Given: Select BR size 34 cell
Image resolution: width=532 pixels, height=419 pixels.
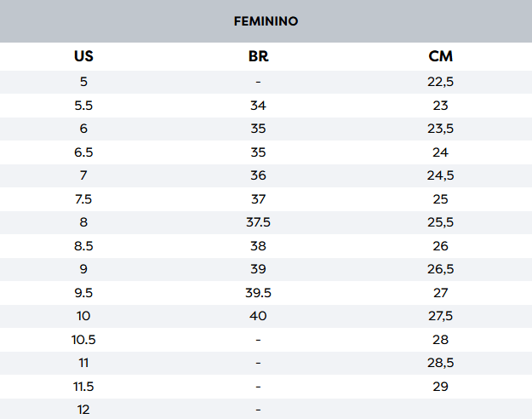Looking at the screenshot, I should click(258, 106).
